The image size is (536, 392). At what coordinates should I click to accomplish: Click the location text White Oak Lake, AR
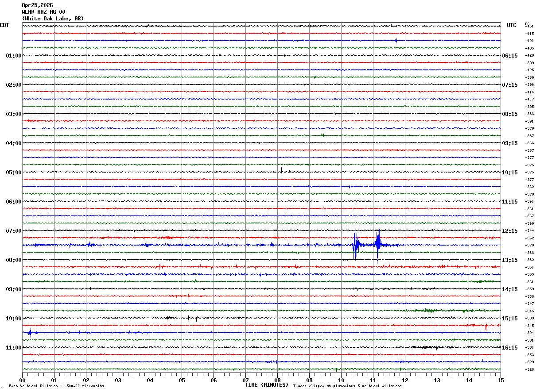(x=53, y=19)
